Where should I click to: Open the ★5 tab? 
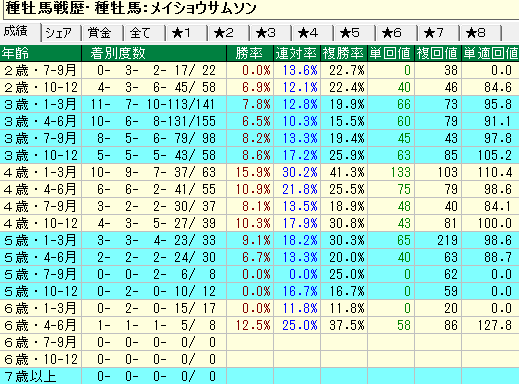(355, 33)
